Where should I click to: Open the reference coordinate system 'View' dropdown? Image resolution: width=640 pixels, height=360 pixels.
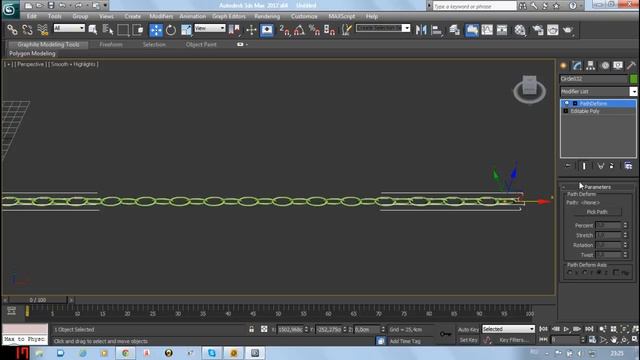(210, 28)
